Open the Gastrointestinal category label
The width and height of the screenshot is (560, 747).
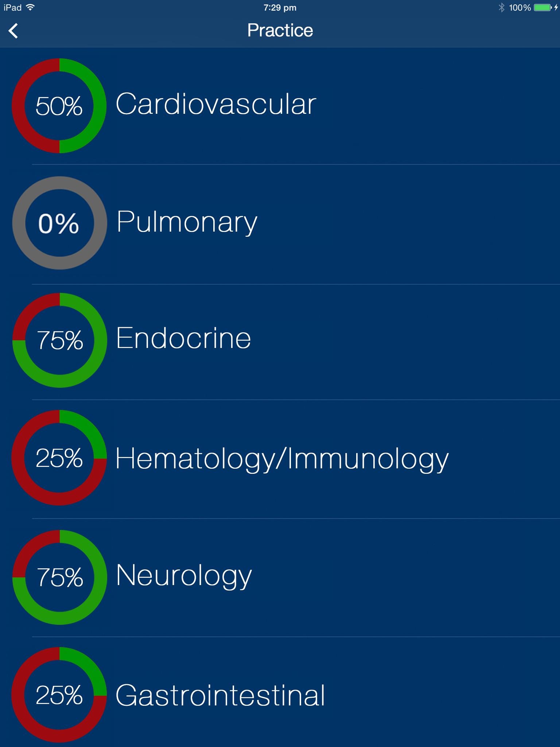220,696
